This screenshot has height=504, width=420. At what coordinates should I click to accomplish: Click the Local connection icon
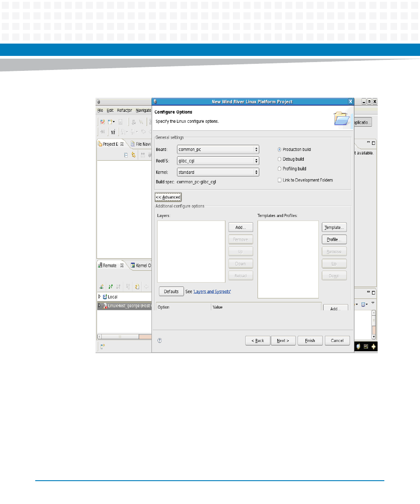[x=105, y=297]
